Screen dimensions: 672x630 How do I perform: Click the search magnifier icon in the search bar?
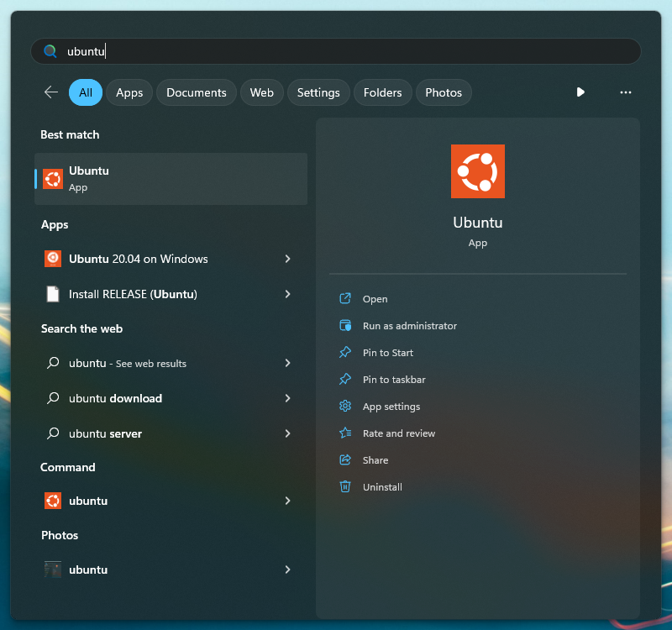point(50,50)
